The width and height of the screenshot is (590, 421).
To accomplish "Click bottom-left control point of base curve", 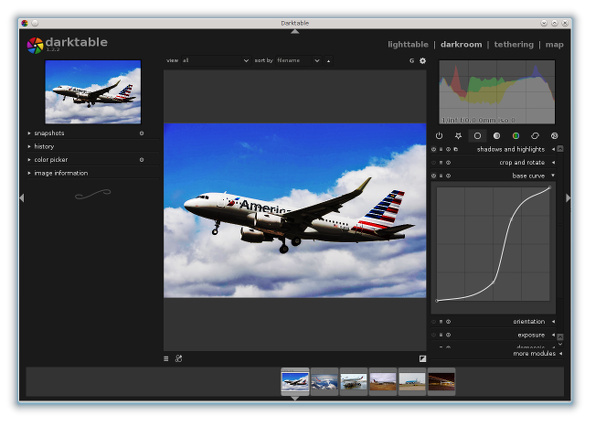I will (437, 301).
